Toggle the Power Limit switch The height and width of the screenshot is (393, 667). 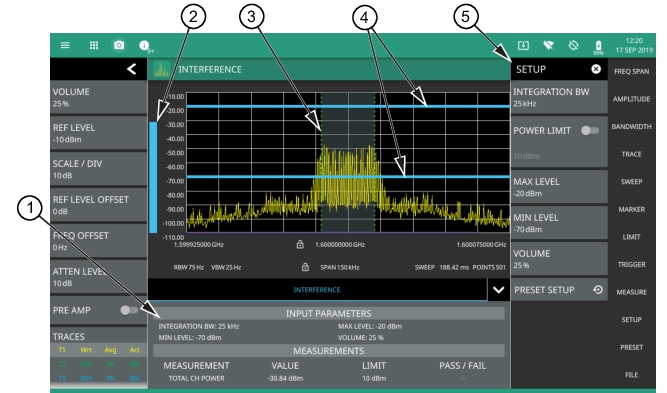pos(590,131)
